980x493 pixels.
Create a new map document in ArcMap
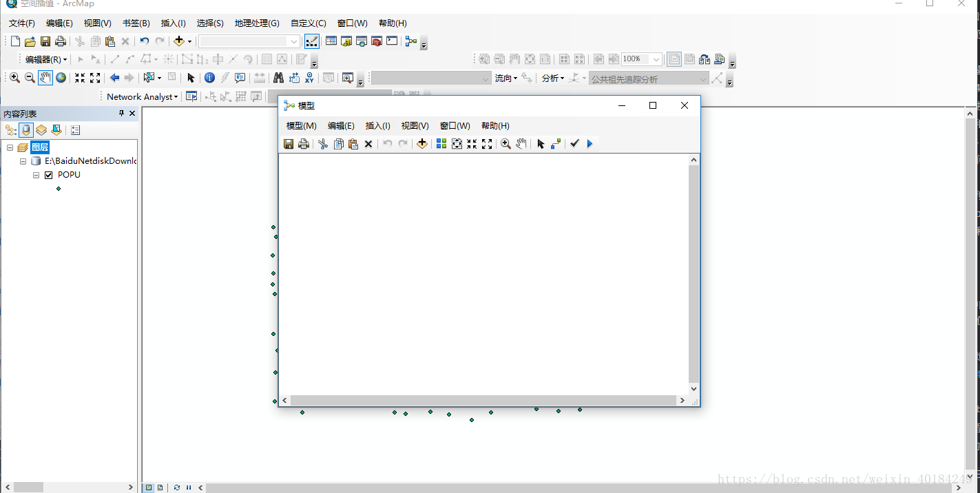(15, 41)
